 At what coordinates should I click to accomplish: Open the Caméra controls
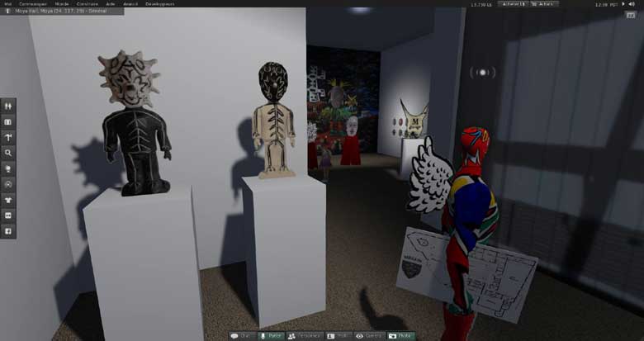coord(368,336)
